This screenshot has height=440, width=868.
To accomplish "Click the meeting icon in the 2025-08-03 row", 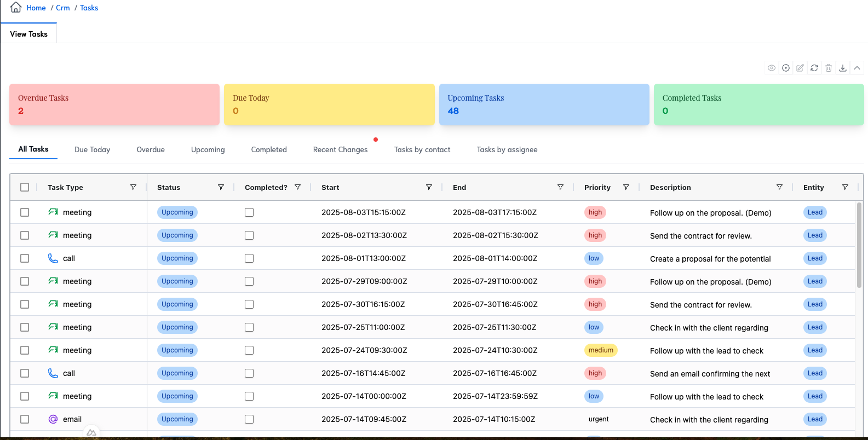I will coord(53,212).
